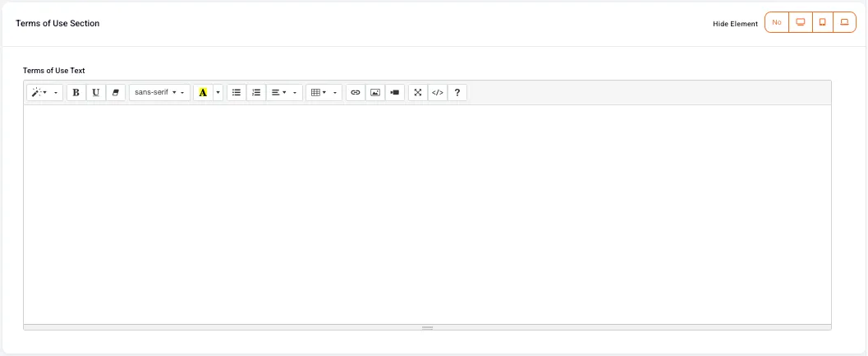Click the editor resize handle bar
The width and height of the screenshot is (868, 356).
tap(427, 327)
